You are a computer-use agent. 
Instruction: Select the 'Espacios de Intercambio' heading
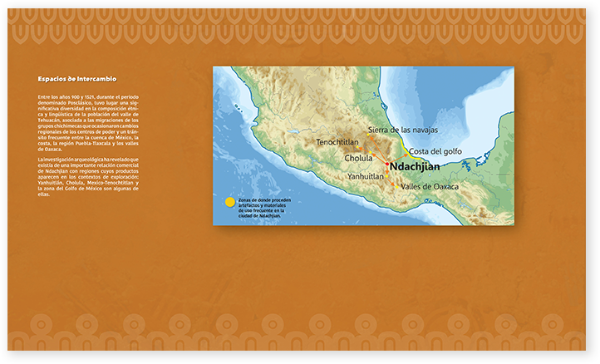coord(76,79)
